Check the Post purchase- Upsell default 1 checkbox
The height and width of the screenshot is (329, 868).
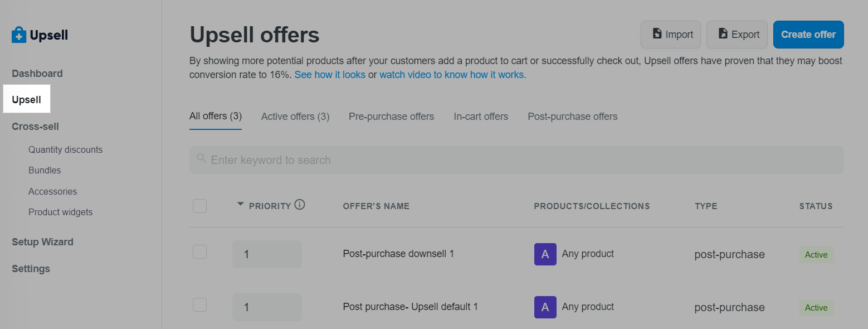coord(199,305)
